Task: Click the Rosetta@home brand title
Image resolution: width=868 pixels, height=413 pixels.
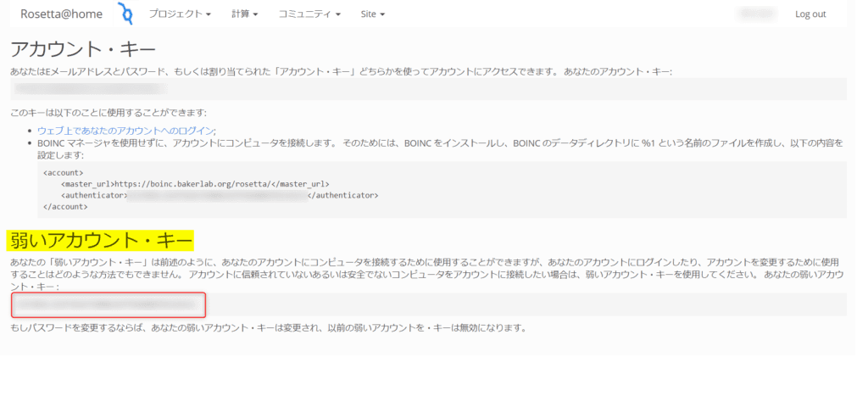Action: (x=61, y=14)
